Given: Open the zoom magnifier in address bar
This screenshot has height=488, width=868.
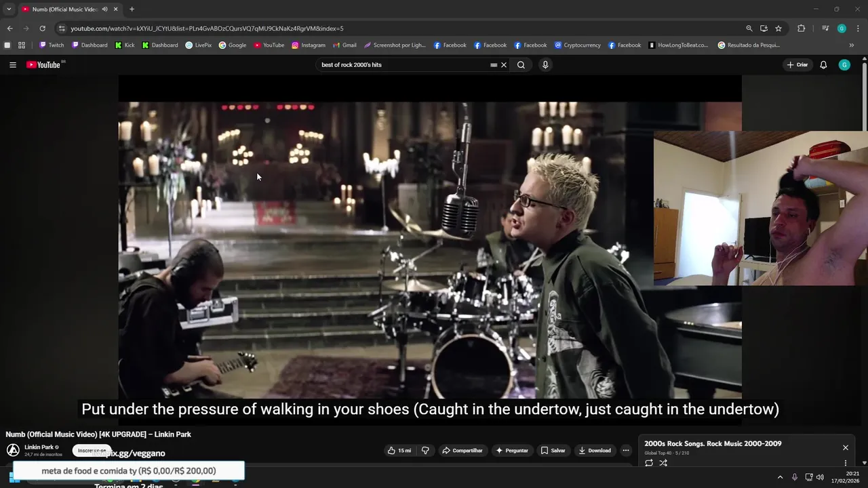Looking at the screenshot, I should (749, 28).
